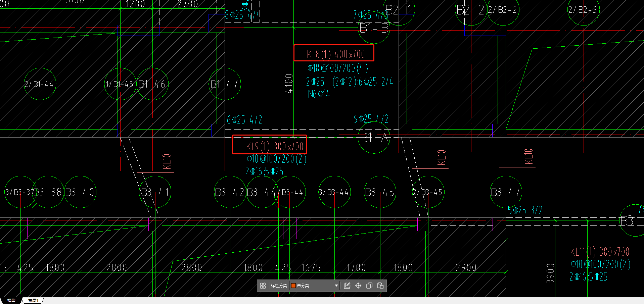Click the paste clipboard icon

pyautogui.click(x=380, y=286)
